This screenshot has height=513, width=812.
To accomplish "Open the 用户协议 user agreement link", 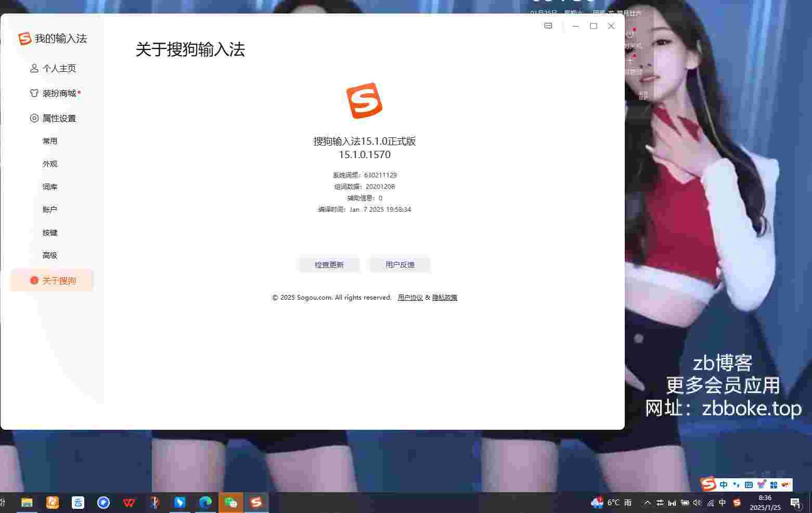I will point(410,298).
